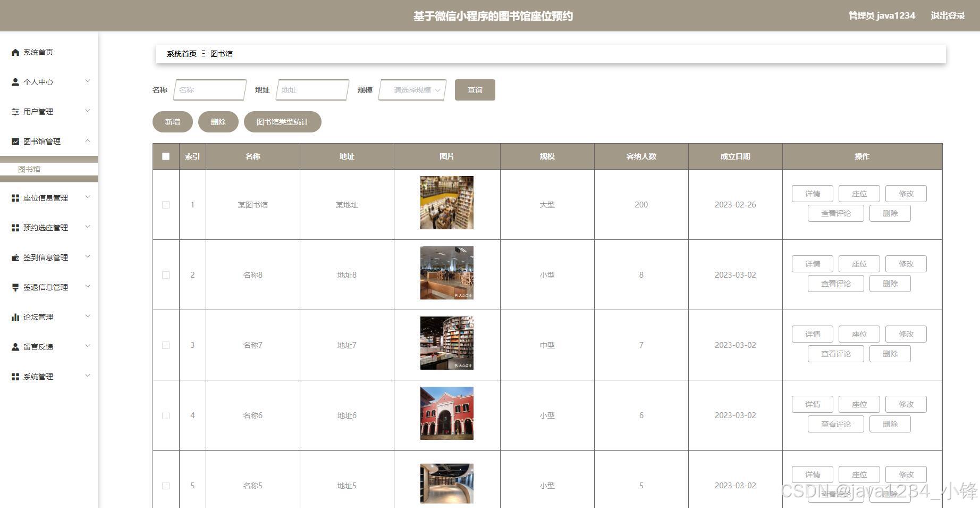Expand the 论坛管理 menu chevron

coord(88,317)
